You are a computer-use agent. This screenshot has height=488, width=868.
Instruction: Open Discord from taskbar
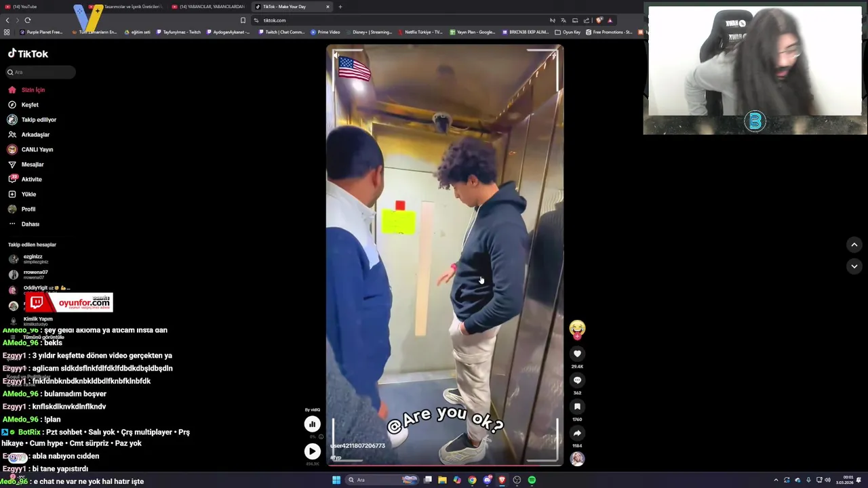[487, 480]
